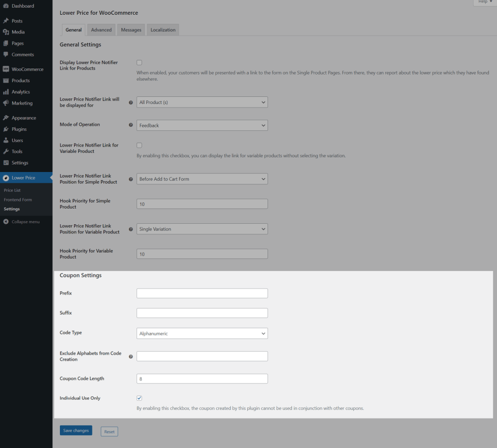The image size is (497, 448).
Task: Click the Dashboard icon in sidebar
Action: coord(6,6)
